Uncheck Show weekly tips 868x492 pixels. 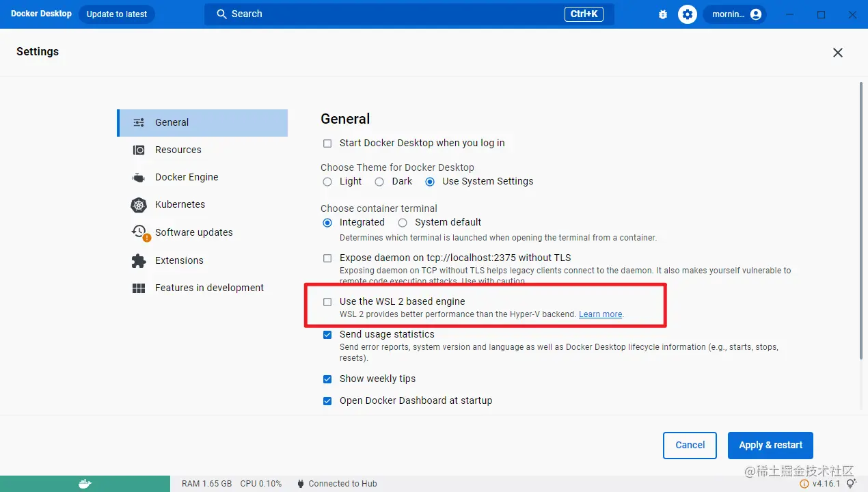click(327, 379)
